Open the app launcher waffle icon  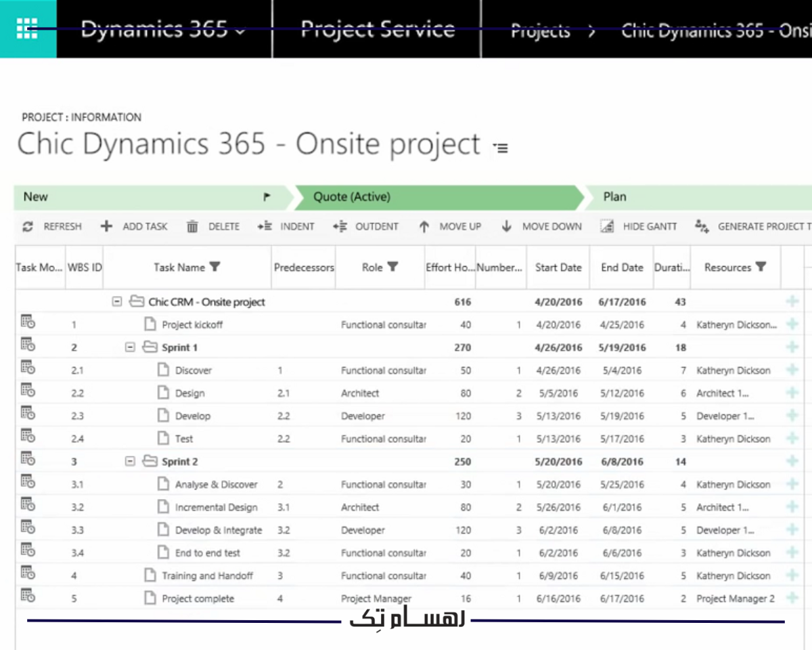[27, 28]
